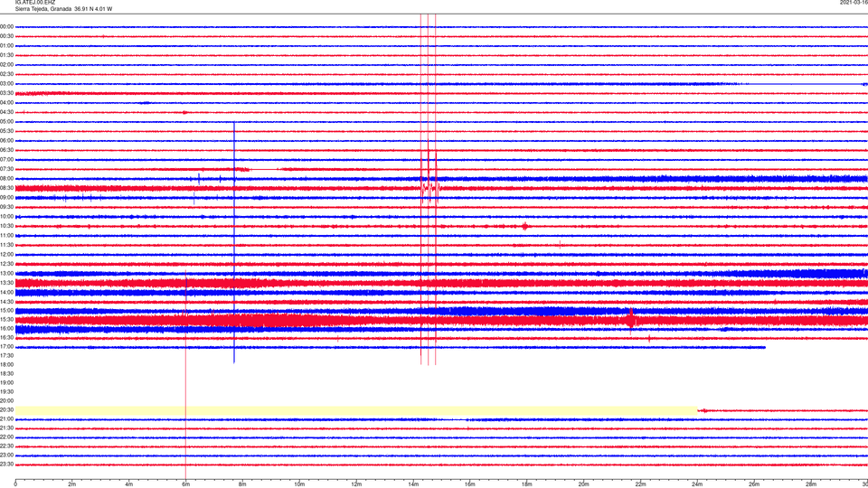Select the 08:30 row time label
The image size is (868, 488).
[6, 188]
